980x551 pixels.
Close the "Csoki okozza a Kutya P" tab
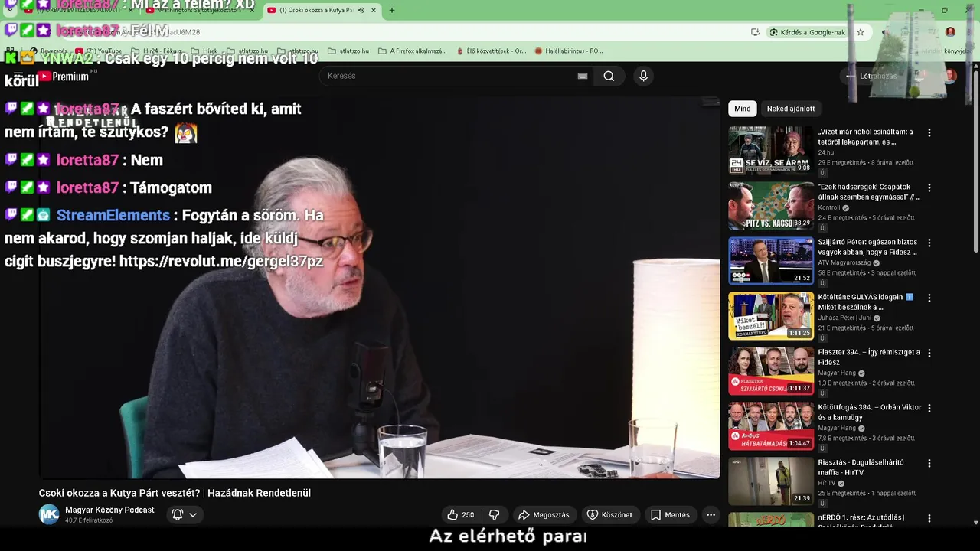click(374, 11)
